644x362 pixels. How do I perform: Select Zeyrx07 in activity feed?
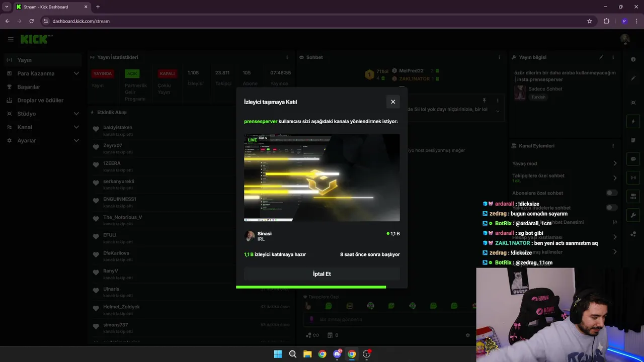coord(113,145)
